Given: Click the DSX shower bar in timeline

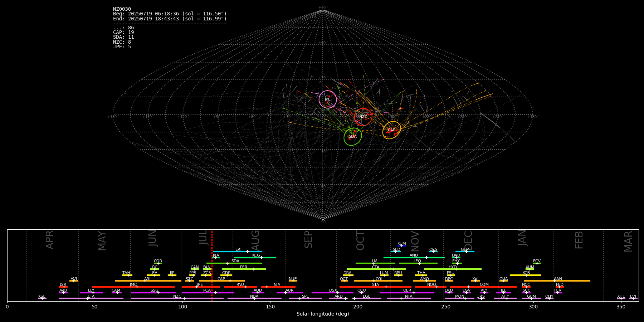Looking at the screenshot, I should coord(332,293).
